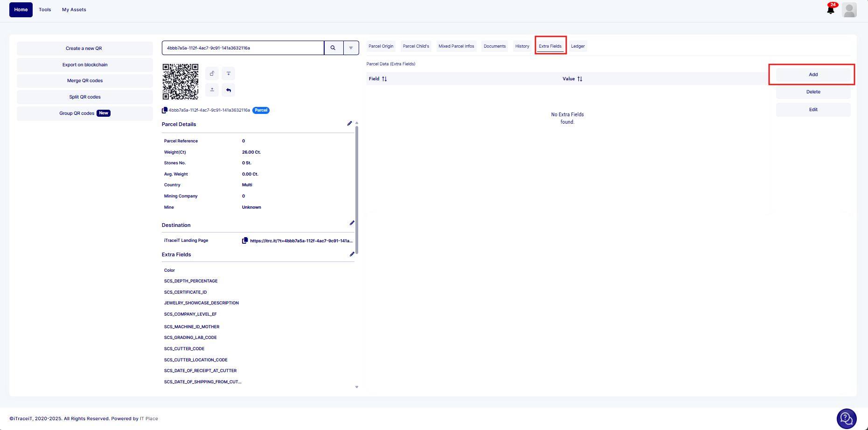Sort table by Field column
The image size is (868, 430).
[x=384, y=79]
